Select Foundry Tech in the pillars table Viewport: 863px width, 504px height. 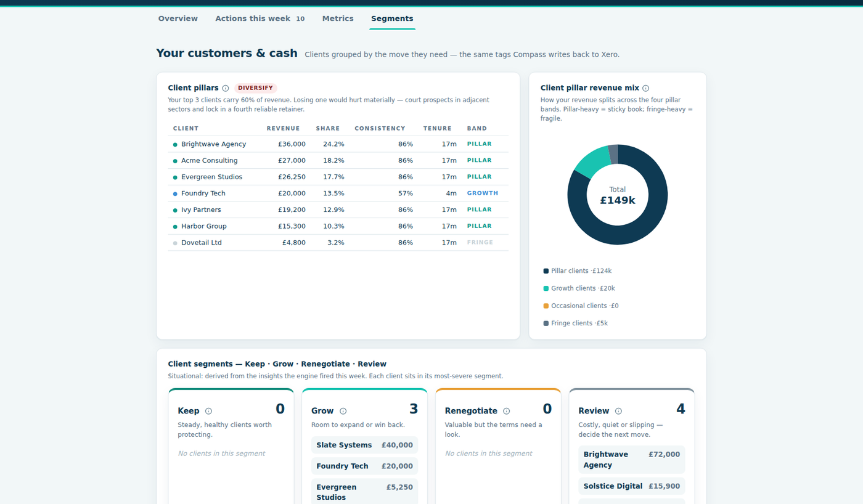(203, 193)
